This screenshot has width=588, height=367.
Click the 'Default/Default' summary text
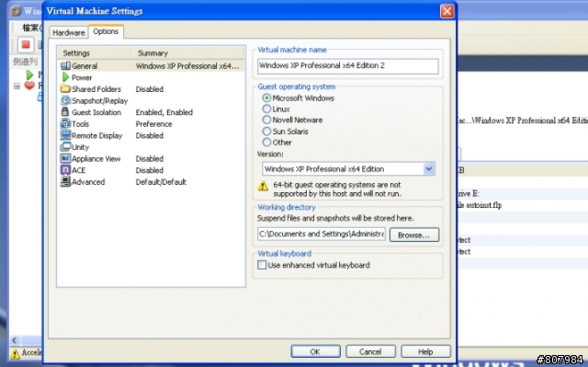point(161,182)
